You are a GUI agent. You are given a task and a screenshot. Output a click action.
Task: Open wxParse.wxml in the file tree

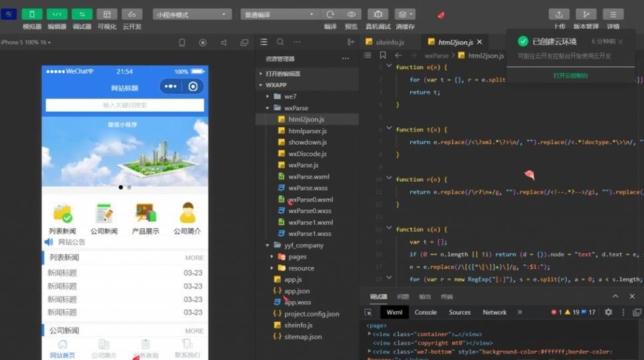[x=309, y=177]
